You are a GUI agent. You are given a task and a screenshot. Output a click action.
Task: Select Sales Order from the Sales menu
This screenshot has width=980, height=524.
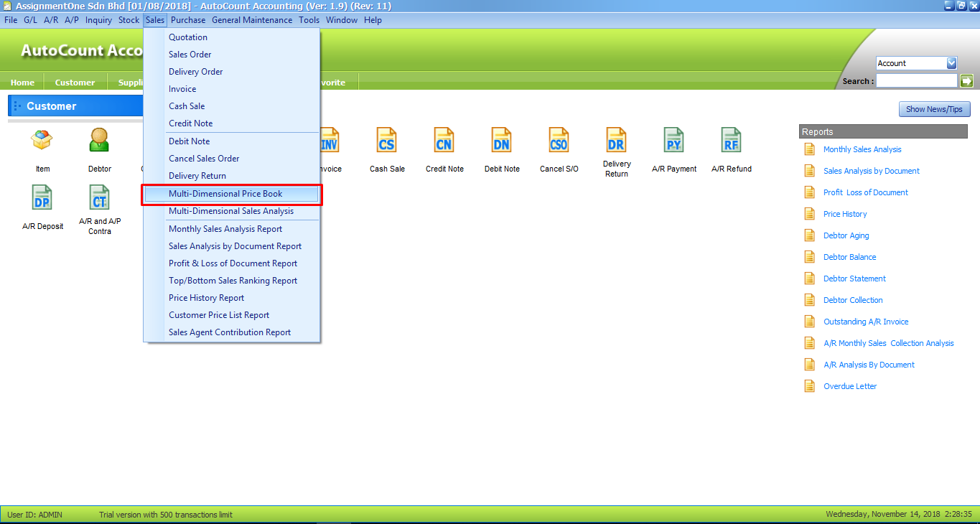[231, 55]
